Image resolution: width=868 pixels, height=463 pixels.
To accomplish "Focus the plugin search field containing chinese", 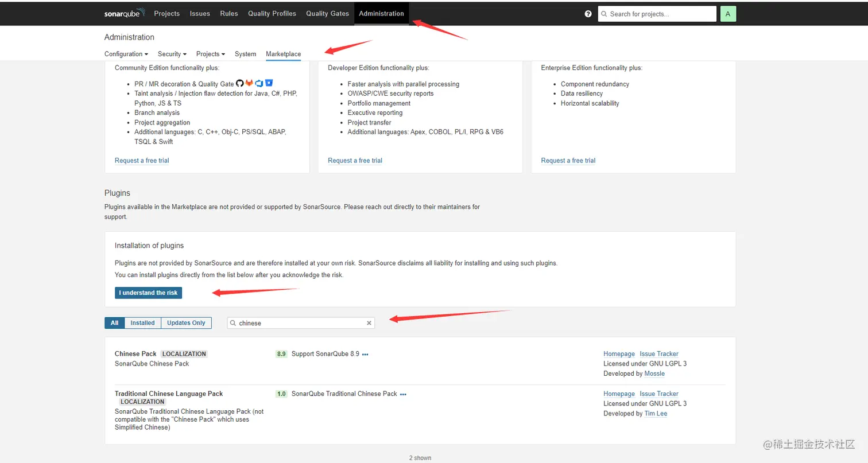I will coord(301,323).
